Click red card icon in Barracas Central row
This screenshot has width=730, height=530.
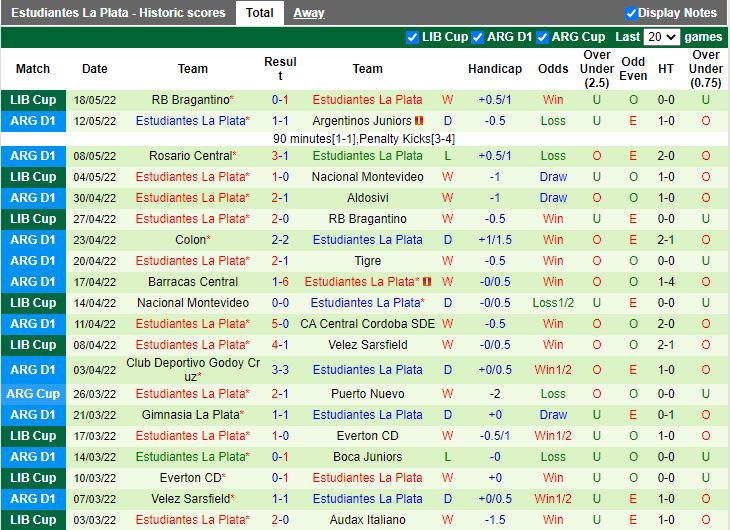click(426, 282)
